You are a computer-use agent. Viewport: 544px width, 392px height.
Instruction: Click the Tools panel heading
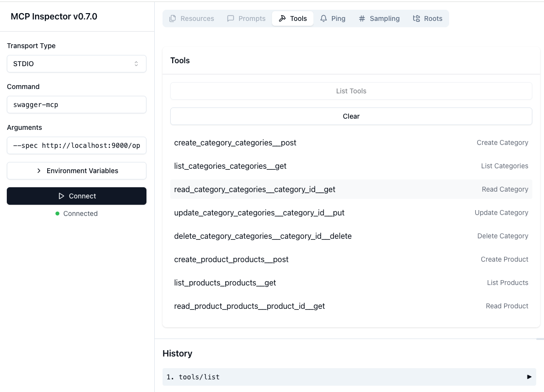(x=180, y=60)
